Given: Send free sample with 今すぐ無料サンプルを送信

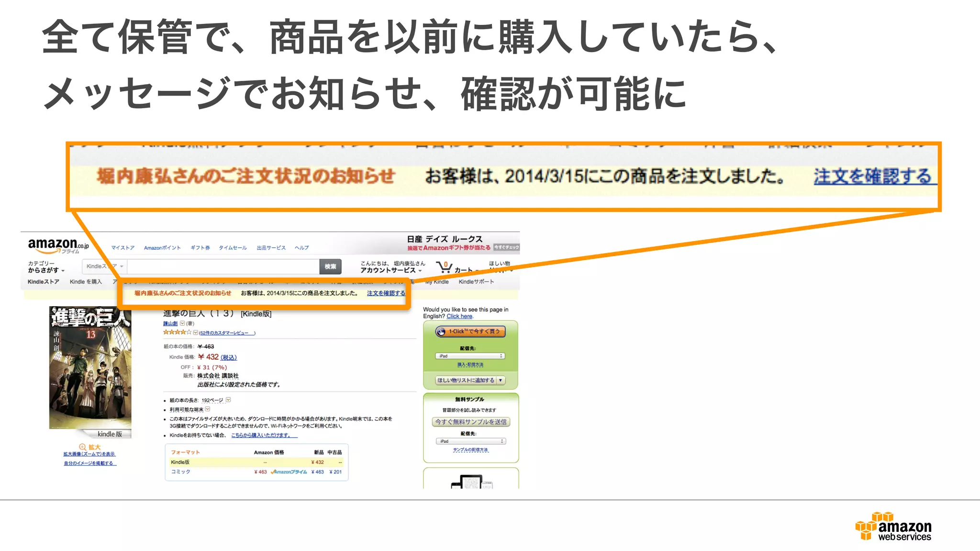Looking at the screenshot, I should [471, 422].
